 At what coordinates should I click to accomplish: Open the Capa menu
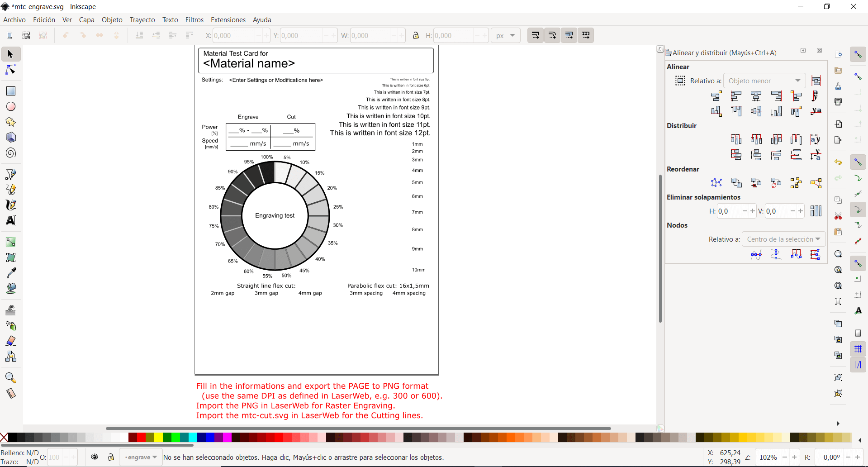pos(86,20)
